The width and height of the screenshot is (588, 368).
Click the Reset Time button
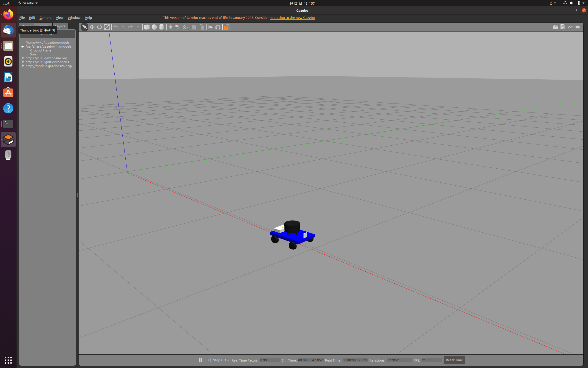coord(454,360)
